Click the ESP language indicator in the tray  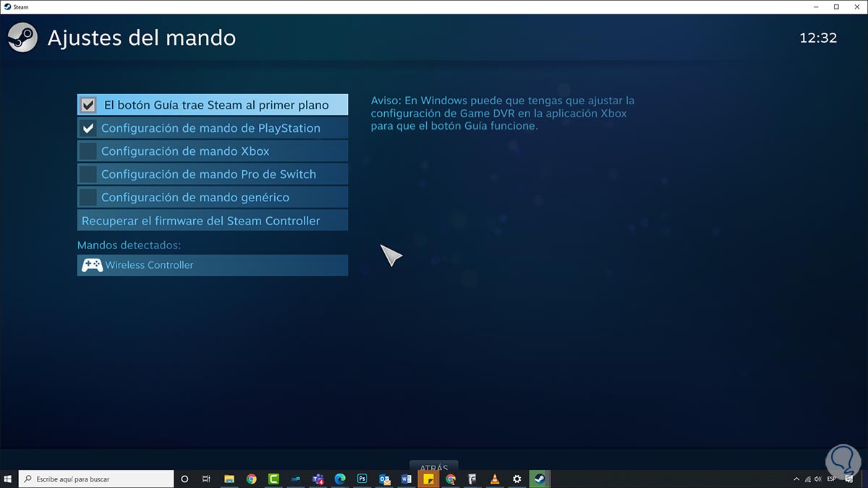click(x=832, y=479)
